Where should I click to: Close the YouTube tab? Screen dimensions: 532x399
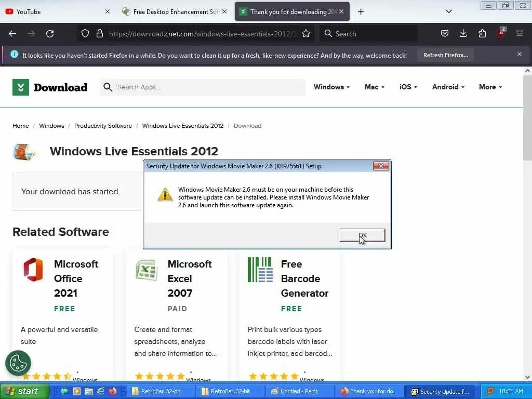coord(107,12)
